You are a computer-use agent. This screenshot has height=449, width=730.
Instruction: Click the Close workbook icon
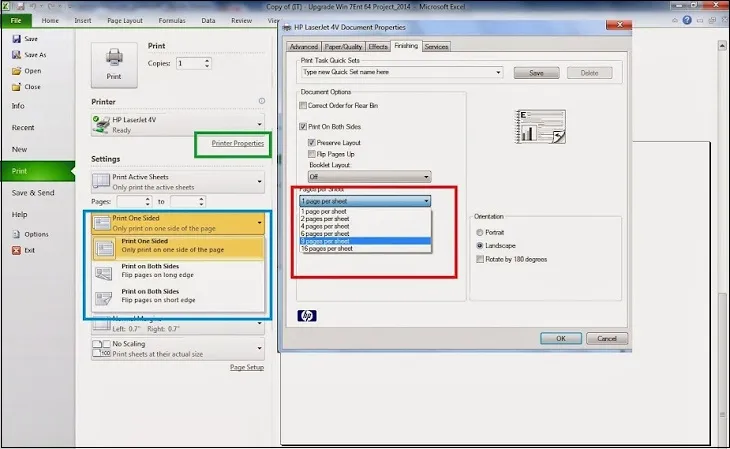(x=17, y=86)
